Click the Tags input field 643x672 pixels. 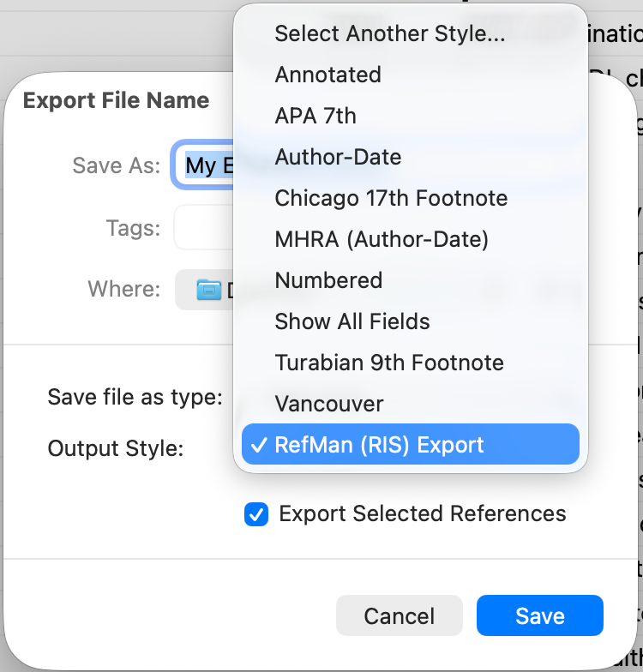coord(204,228)
